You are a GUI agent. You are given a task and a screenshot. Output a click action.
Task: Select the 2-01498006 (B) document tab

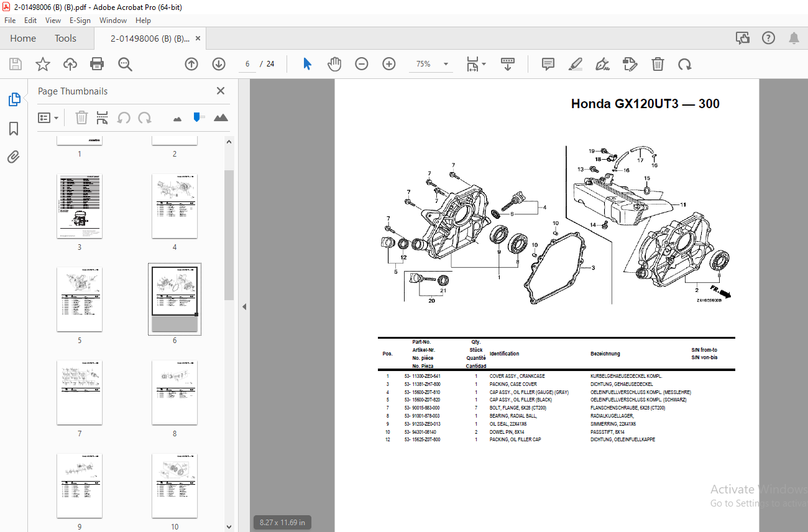(x=150, y=38)
